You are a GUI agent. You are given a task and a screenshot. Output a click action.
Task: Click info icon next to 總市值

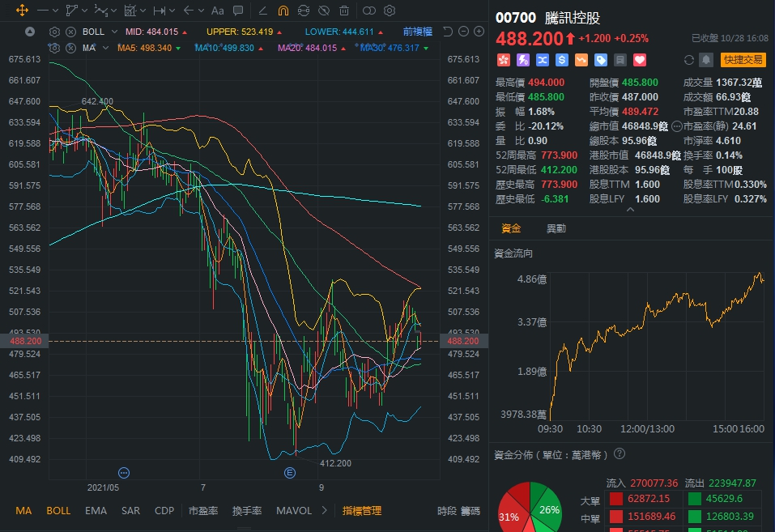(677, 126)
